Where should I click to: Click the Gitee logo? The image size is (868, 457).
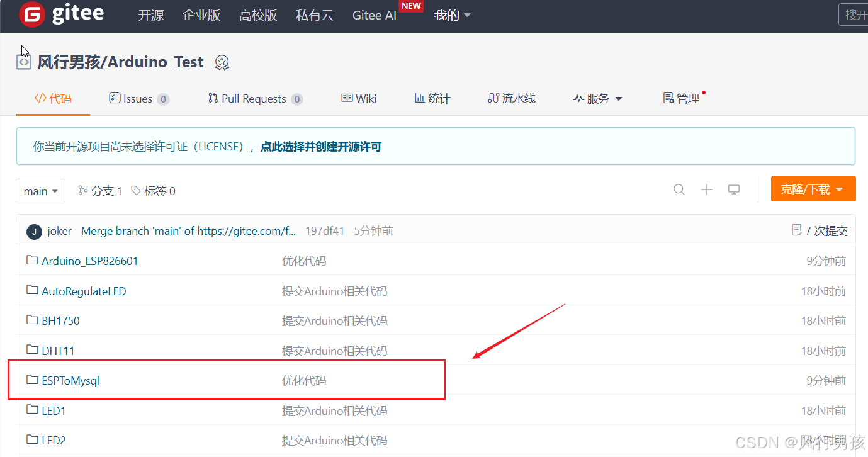point(61,14)
